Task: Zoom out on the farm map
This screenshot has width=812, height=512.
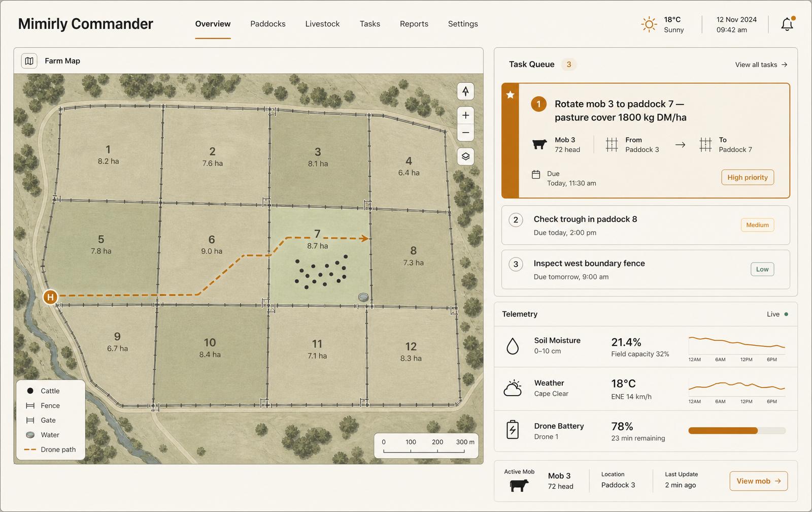Action: click(465, 133)
